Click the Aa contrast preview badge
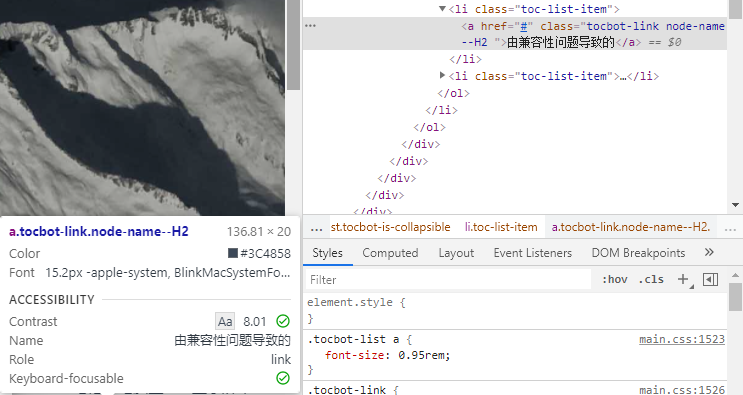The image size is (743, 395). tap(225, 322)
